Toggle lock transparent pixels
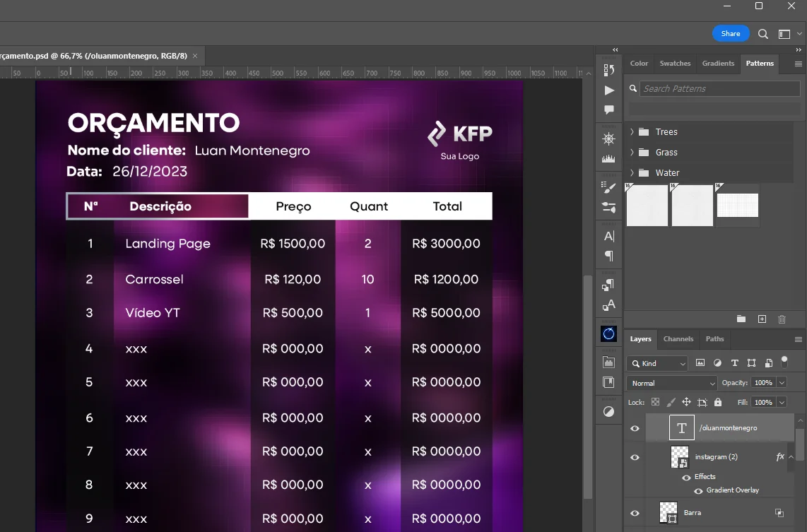Screen dimensions: 807x532 pos(655,402)
